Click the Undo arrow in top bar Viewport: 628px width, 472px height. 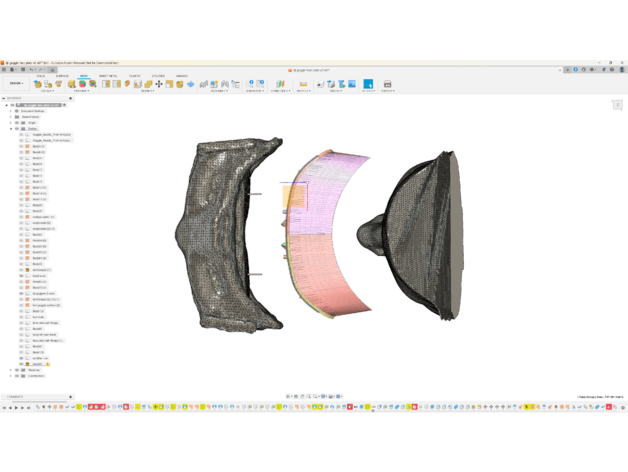[32, 70]
